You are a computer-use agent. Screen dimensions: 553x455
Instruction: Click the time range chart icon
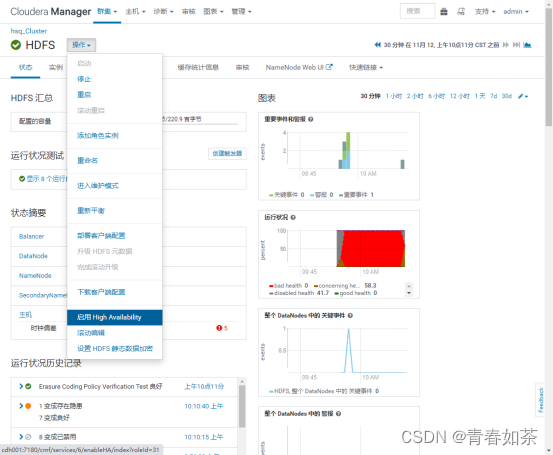pos(527,45)
